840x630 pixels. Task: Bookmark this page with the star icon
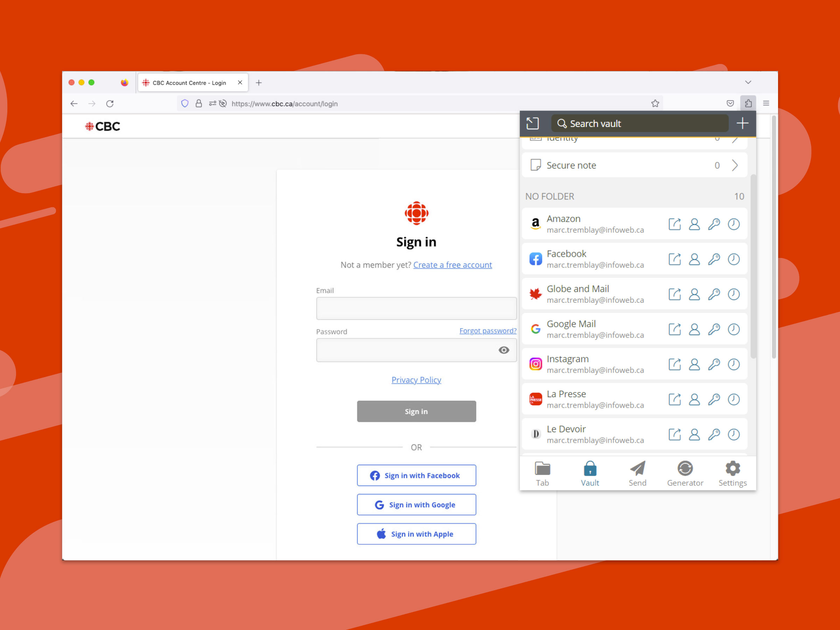coord(655,103)
